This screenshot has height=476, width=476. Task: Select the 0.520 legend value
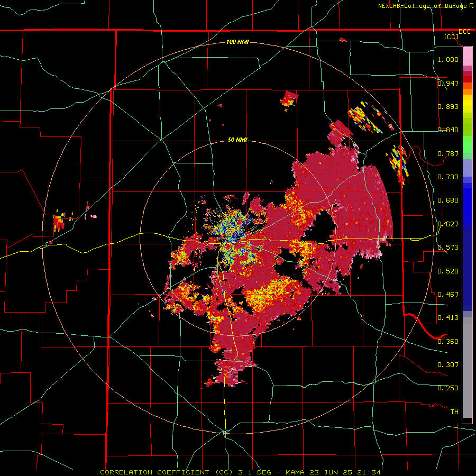click(448, 271)
